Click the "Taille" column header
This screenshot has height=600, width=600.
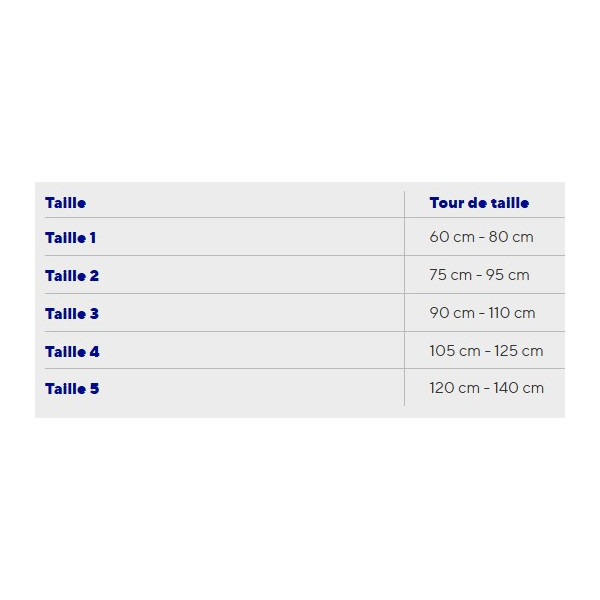(x=66, y=203)
